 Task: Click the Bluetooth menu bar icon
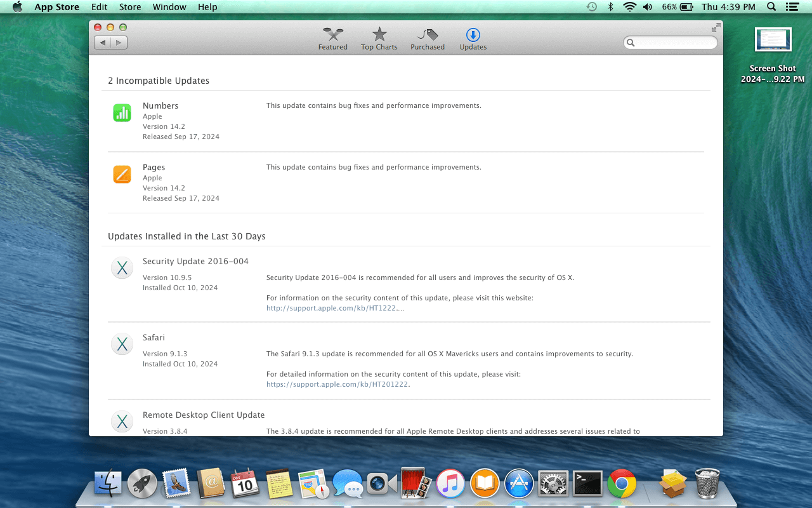(610, 7)
